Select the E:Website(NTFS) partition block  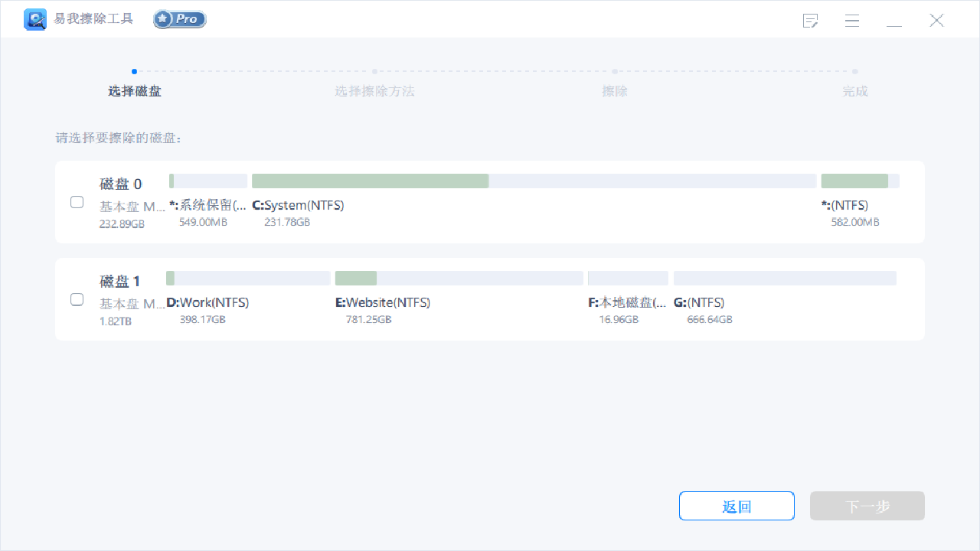pyautogui.click(x=458, y=278)
